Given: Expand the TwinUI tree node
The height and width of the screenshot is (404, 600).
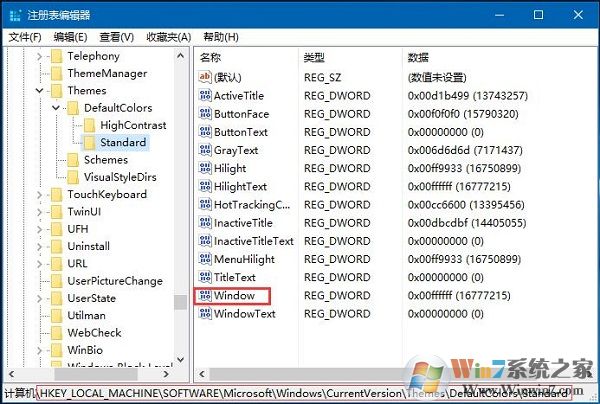Looking at the screenshot, I should click(39, 212).
